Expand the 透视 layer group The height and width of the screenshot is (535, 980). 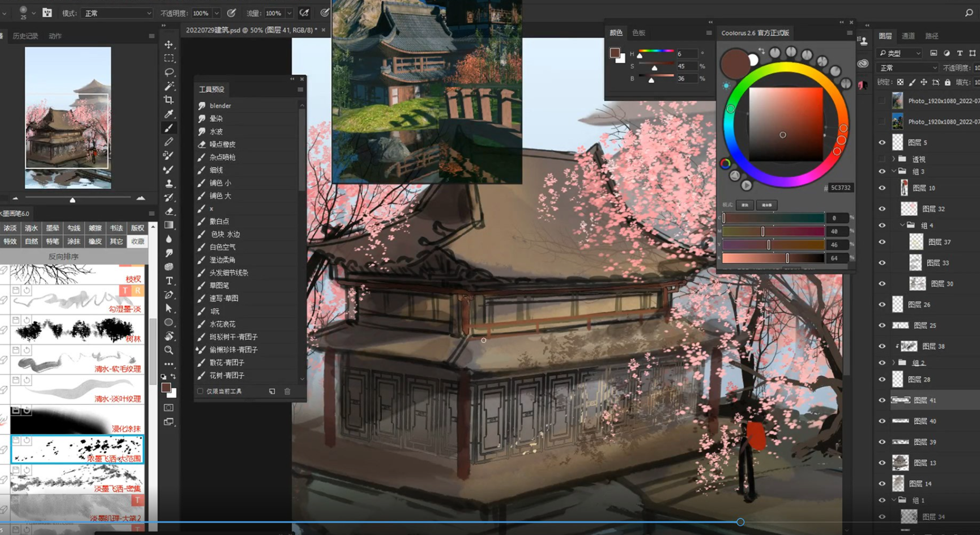point(894,159)
